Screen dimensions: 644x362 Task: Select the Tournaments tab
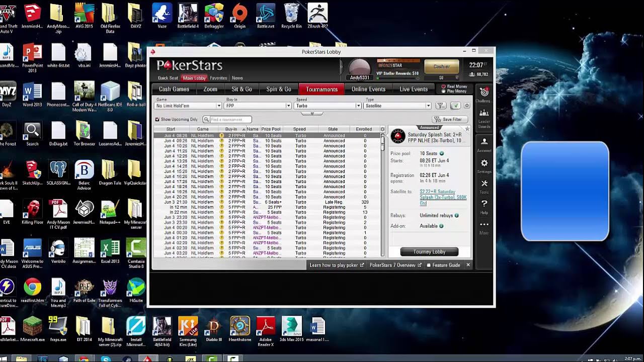pos(321,89)
